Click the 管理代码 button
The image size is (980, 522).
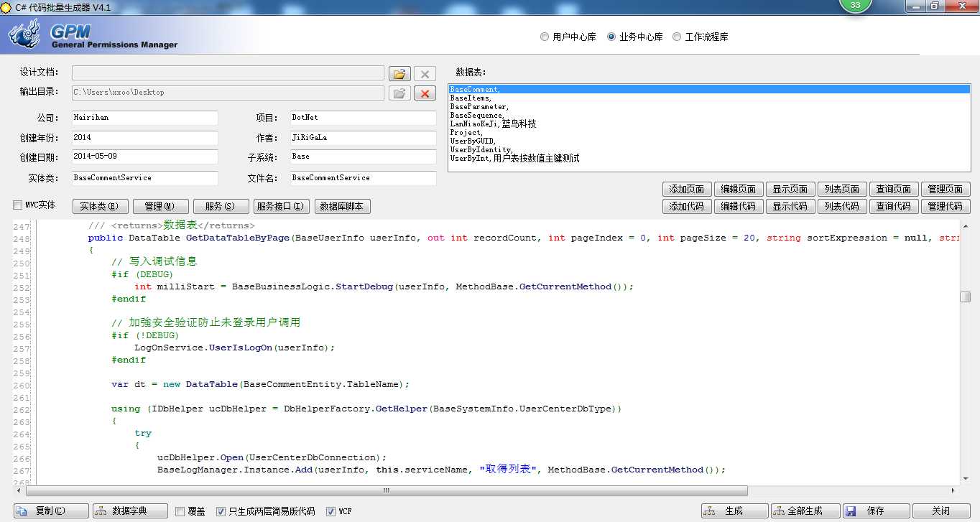(946, 206)
